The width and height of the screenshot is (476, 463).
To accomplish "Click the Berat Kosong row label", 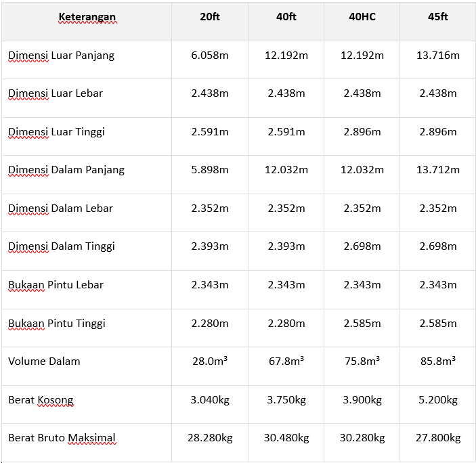I will pyautogui.click(x=41, y=400).
